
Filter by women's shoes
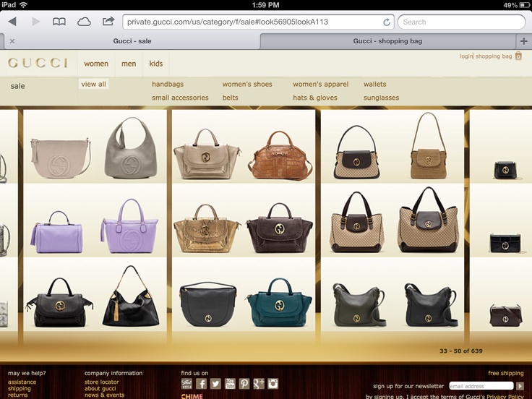click(247, 84)
